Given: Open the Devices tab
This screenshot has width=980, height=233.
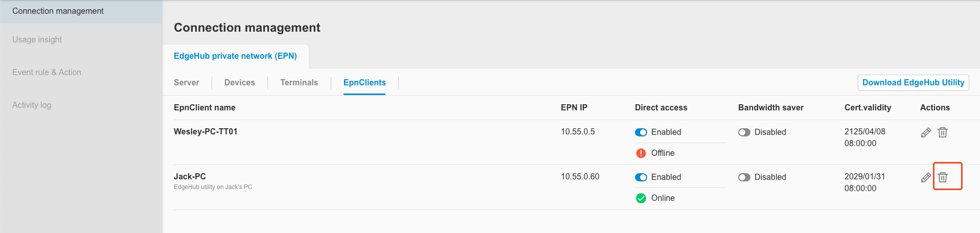Looking at the screenshot, I should pos(240,83).
